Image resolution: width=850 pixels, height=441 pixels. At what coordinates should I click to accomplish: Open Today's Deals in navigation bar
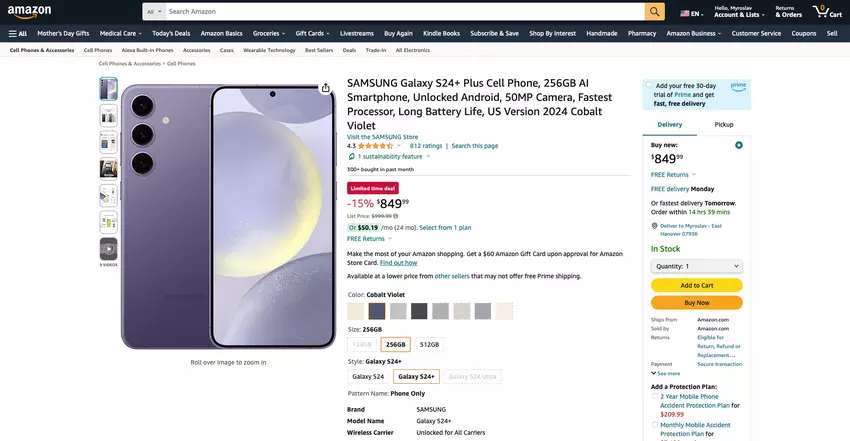(171, 33)
